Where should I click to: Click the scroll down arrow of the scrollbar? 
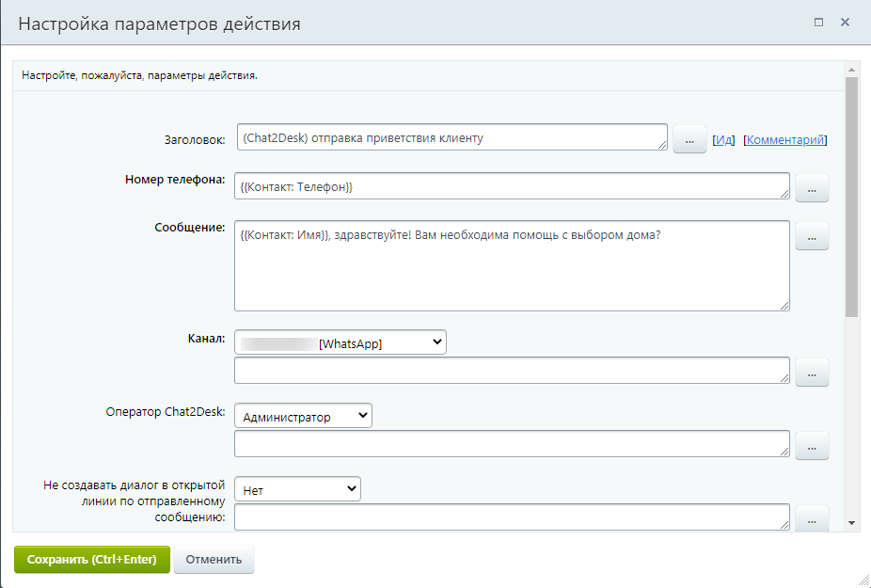click(851, 522)
